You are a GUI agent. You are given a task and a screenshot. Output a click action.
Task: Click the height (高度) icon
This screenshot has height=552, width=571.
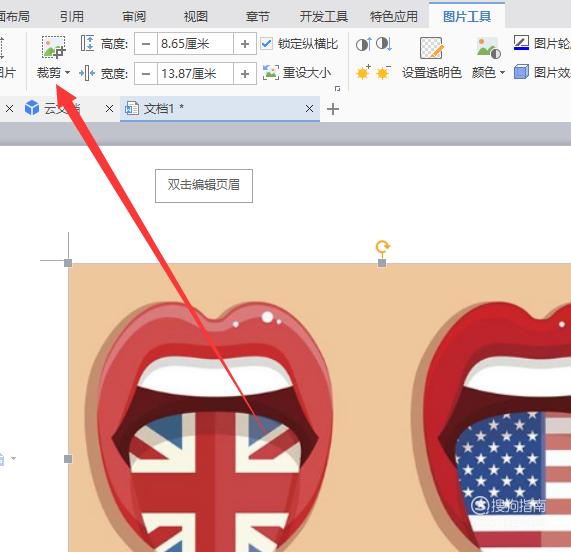(x=87, y=43)
